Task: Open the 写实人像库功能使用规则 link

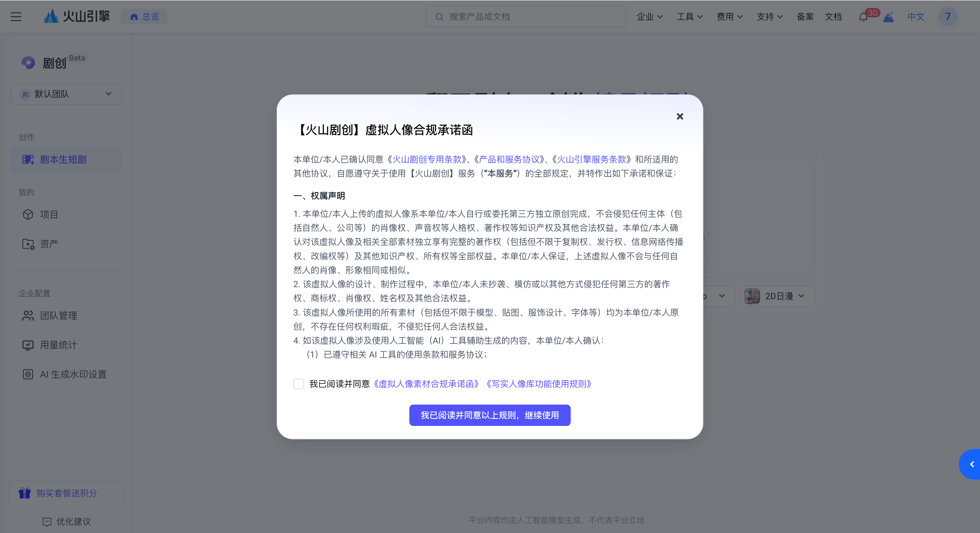Action: pos(539,384)
